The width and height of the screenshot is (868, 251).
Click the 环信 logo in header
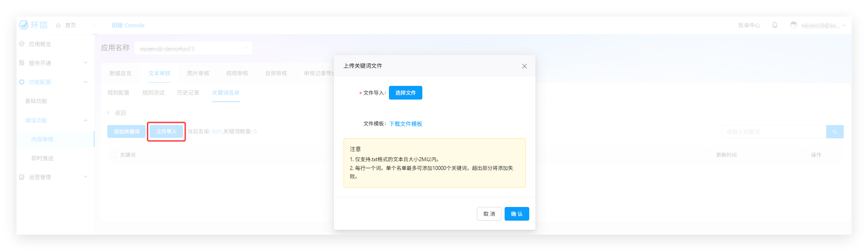pos(33,25)
